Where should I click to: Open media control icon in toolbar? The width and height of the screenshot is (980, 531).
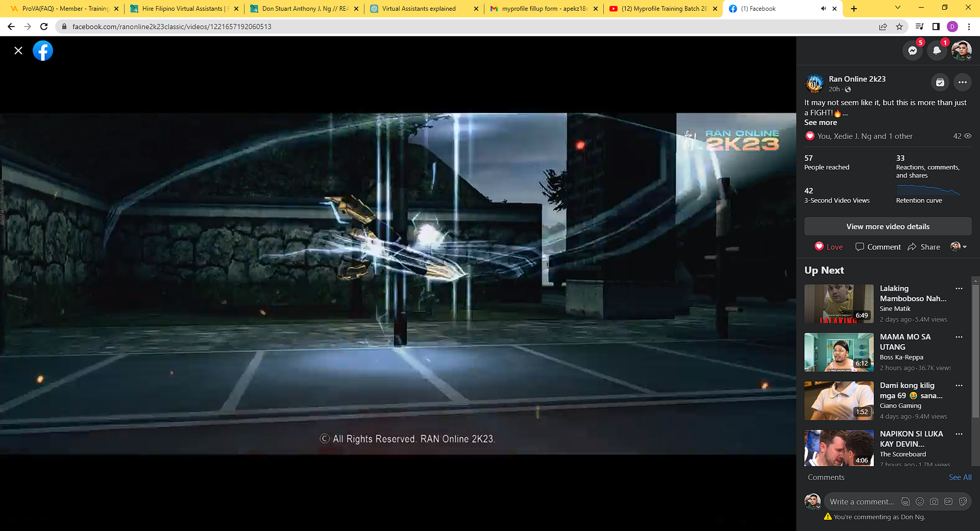(919, 27)
